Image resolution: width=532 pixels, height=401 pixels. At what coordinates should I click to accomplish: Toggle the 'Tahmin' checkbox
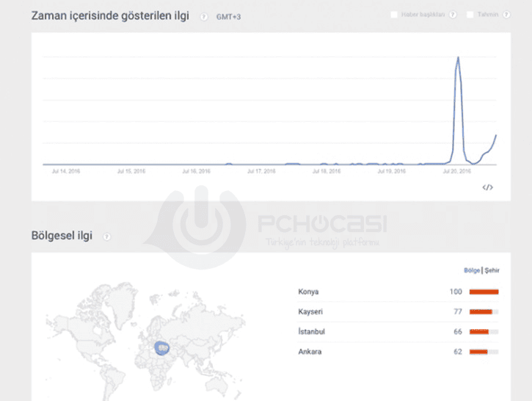pos(470,15)
